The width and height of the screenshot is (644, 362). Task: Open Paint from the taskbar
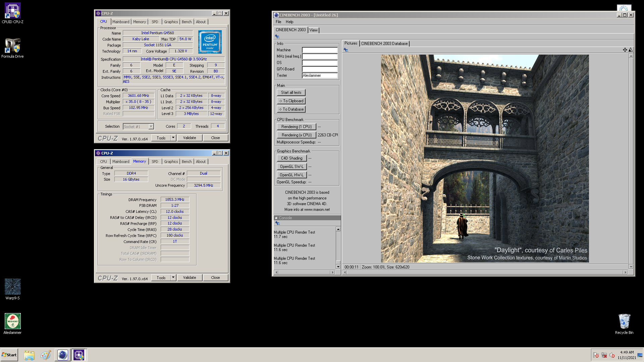(x=46, y=355)
